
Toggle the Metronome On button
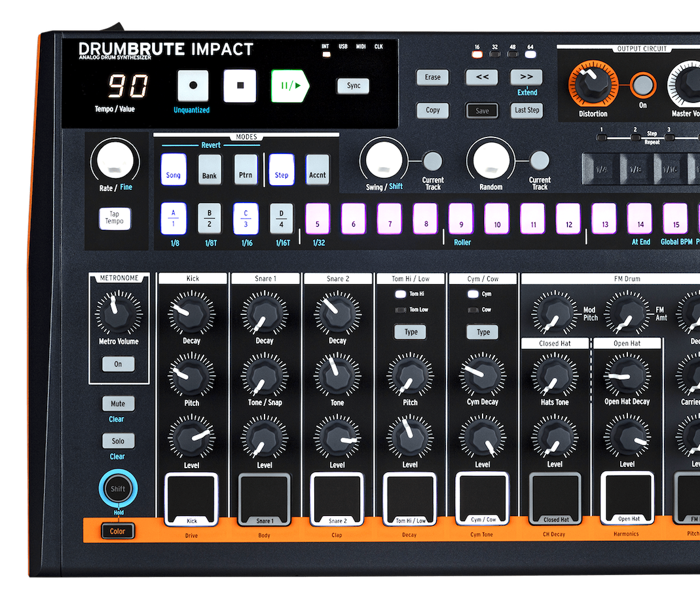click(118, 364)
